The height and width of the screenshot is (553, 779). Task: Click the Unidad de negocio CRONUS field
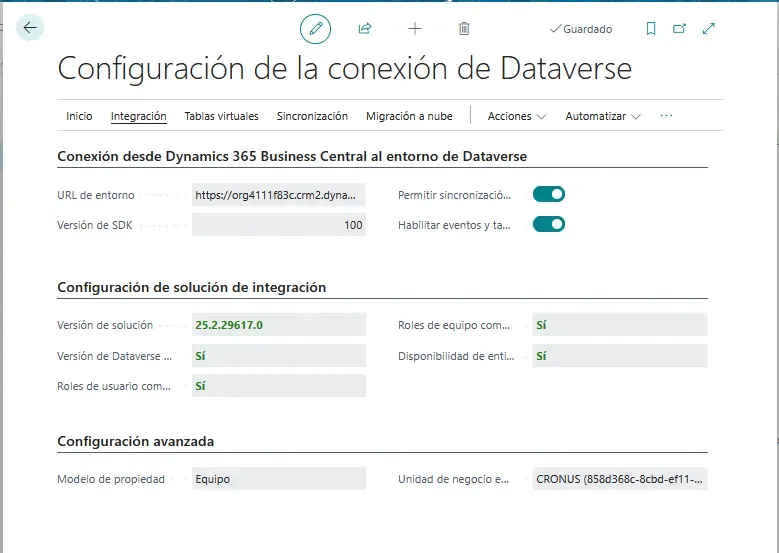[x=620, y=479]
